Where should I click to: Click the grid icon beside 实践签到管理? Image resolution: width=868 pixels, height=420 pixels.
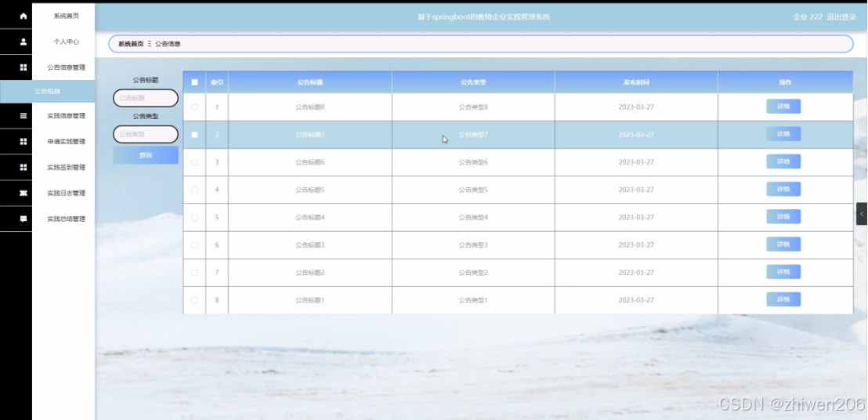click(24, 167)
